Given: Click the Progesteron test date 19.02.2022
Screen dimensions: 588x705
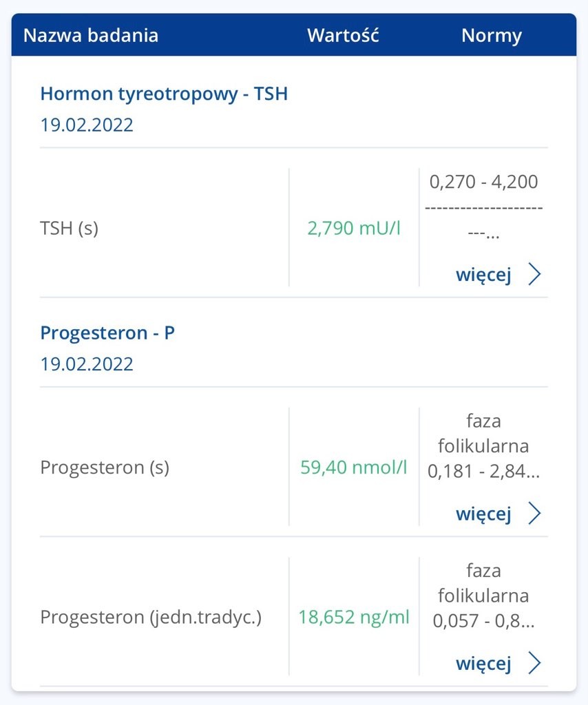Looking at the screenshot, I should click(87, 364).
